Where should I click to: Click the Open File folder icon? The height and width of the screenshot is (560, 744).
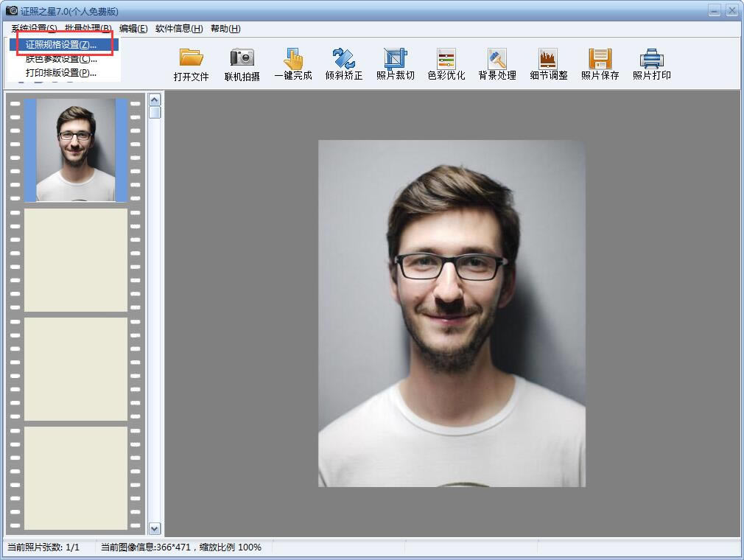coord(191,57)
